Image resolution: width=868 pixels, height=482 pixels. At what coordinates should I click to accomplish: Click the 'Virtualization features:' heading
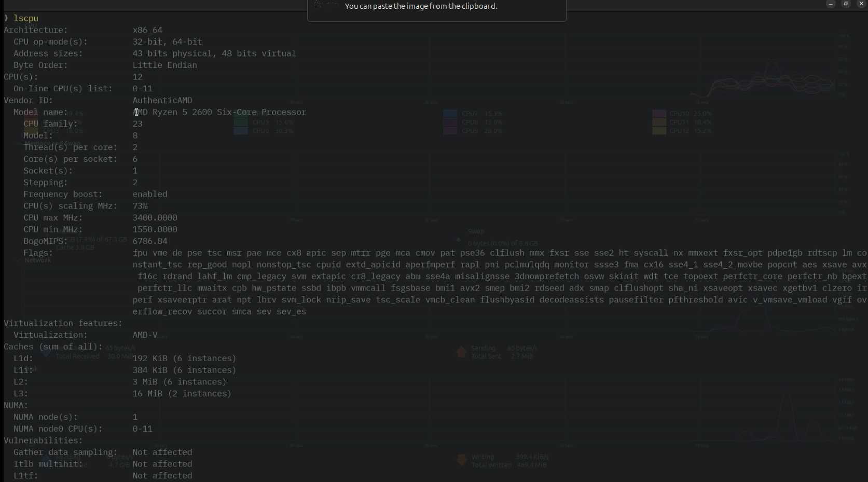(x=63, y=324)
